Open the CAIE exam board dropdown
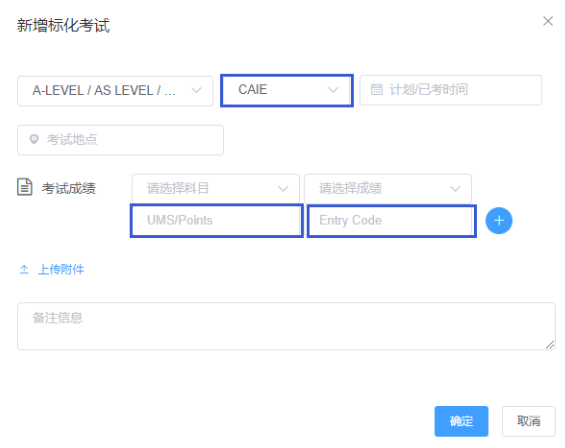565x448 pixels. (287, 90)
